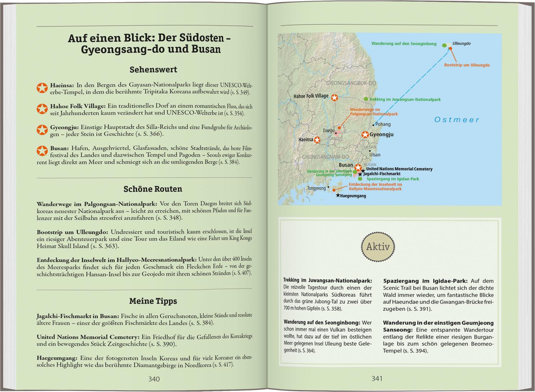Click the page number 341

pyautogui.click(x=377, y=378)
